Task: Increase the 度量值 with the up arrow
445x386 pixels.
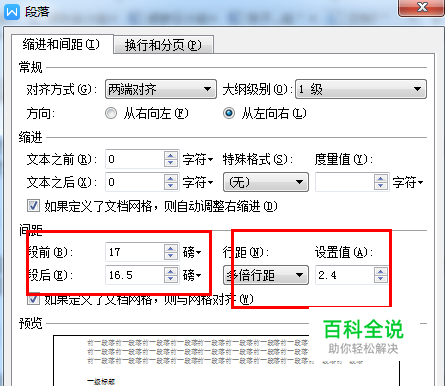Action: (381, 178)
